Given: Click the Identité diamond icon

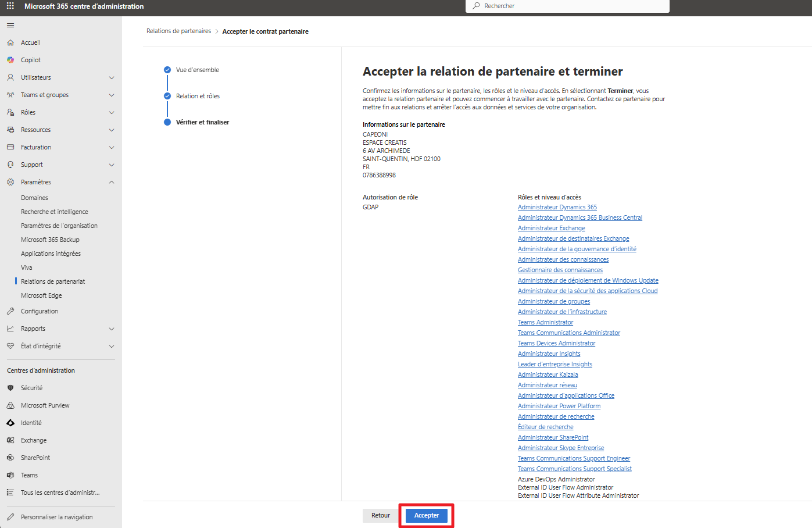Looking at the screenshot, I should pos(10,423).
